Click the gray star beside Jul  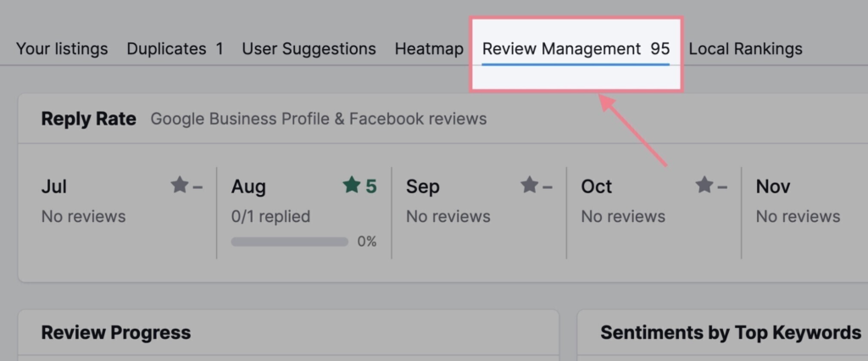(x=180, y=185)
